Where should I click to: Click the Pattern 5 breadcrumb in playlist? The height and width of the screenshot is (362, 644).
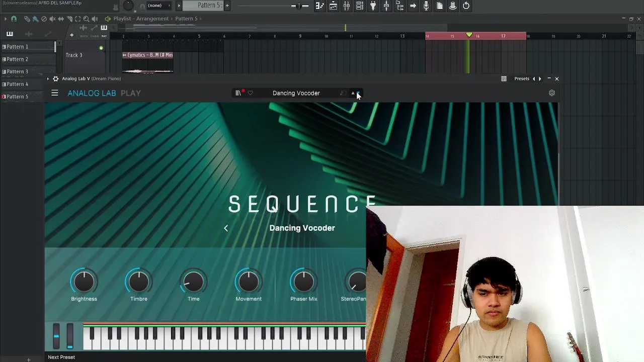click(186, 19)
